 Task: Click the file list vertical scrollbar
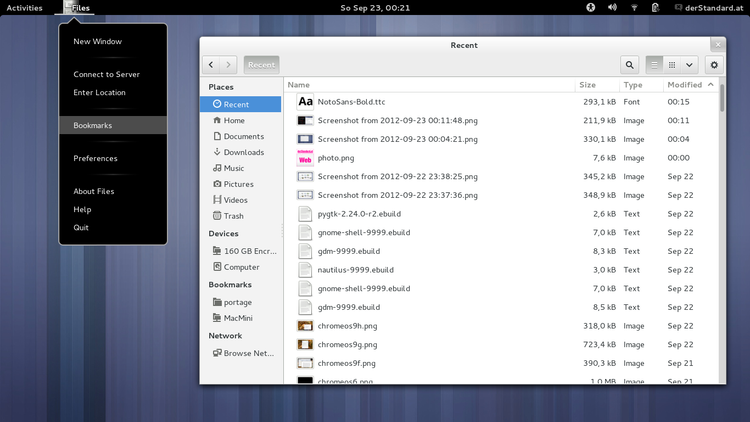tap(723, 100)
